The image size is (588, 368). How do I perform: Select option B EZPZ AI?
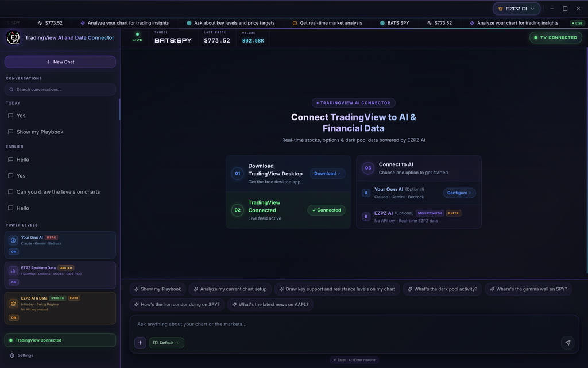coord(419,217)
